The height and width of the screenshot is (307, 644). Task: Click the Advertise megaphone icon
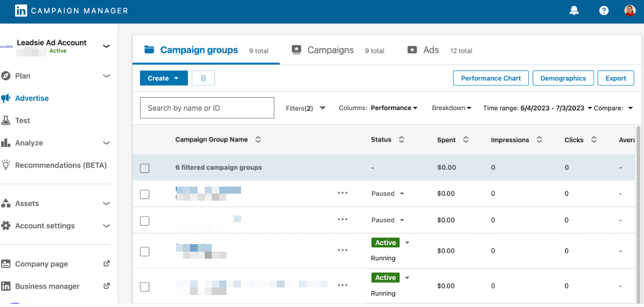pos(6,98)
